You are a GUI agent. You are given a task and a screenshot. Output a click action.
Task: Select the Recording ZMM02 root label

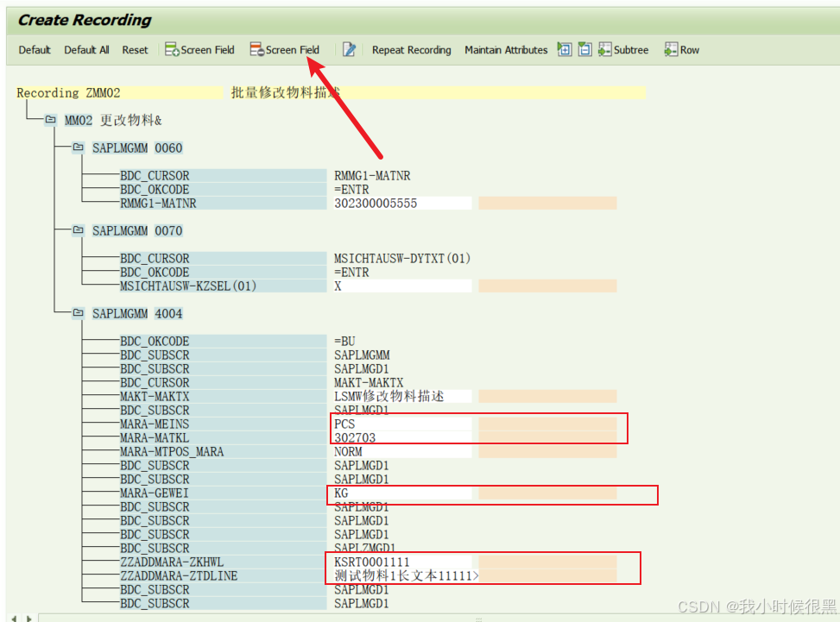coord(68,93)
